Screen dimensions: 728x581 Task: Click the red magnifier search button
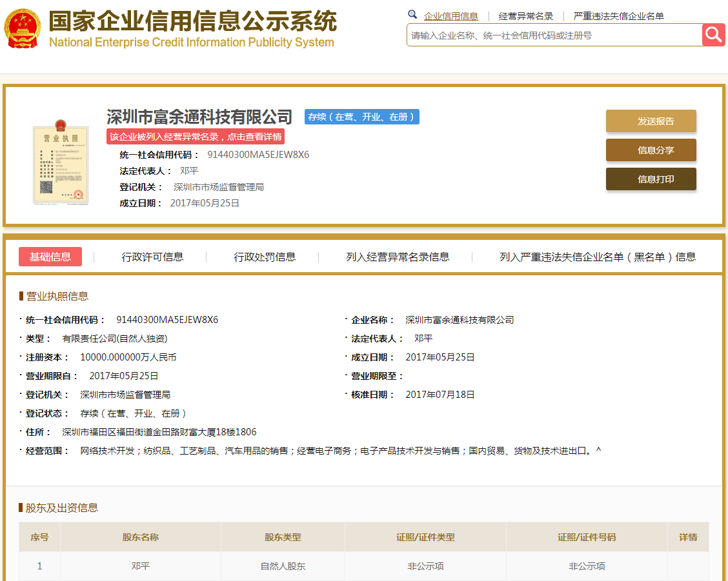[x=714, y=35]
